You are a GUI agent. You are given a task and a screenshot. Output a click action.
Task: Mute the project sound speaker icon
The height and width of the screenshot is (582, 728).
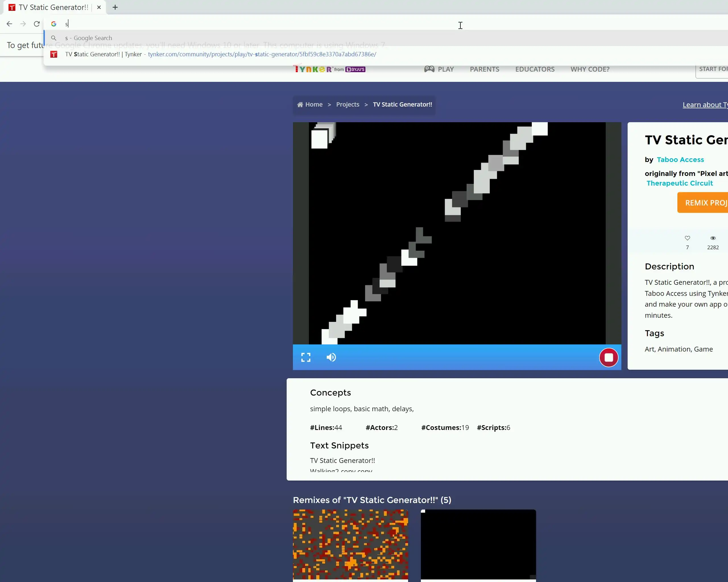331,357
